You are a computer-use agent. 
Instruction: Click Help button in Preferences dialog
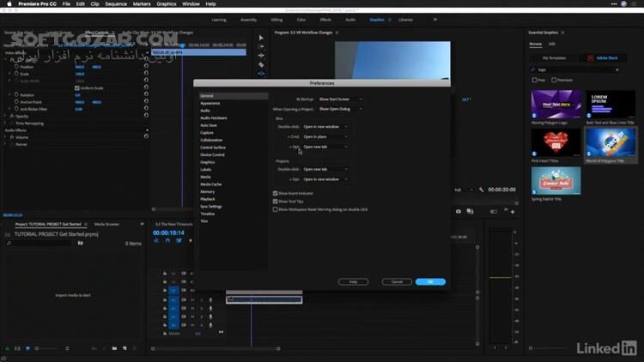[x=353, y=282]
